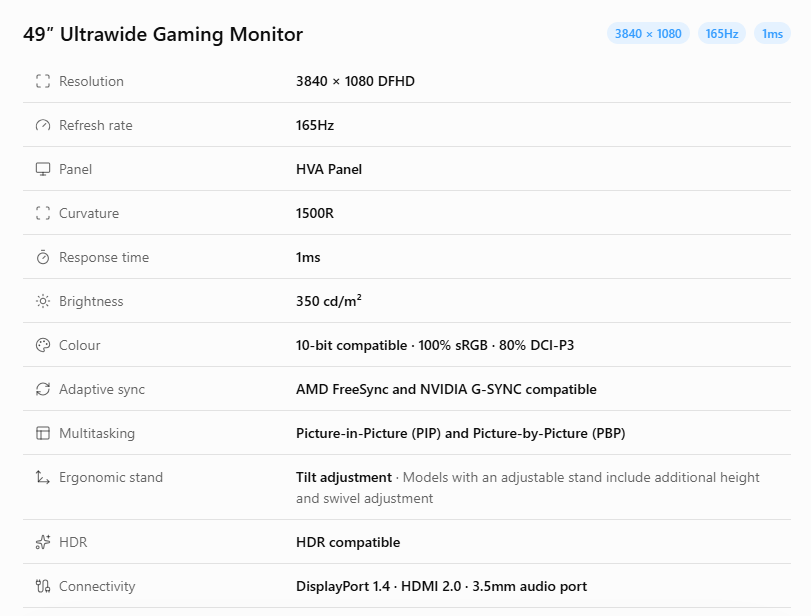
Task: Click the Resolution label
Action: [x=91, y=81]
